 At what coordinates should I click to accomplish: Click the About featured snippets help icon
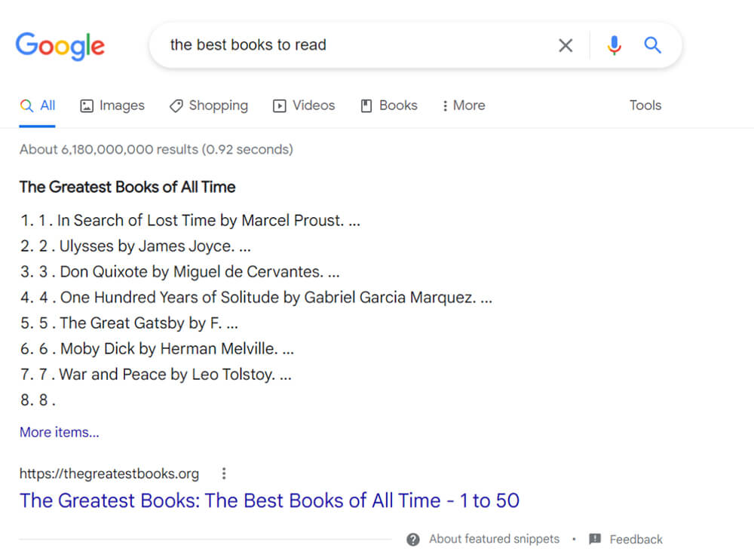click(413, 540)
